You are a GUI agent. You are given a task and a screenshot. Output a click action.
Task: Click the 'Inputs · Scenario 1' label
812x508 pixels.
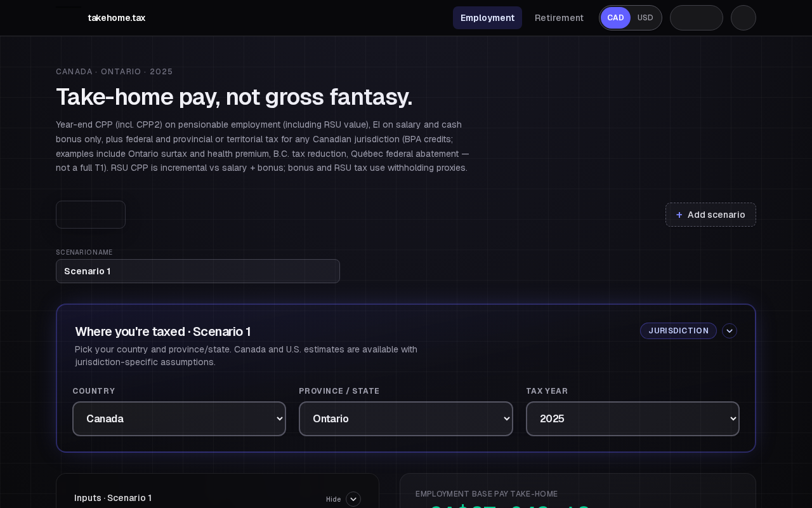coord(113,498)
